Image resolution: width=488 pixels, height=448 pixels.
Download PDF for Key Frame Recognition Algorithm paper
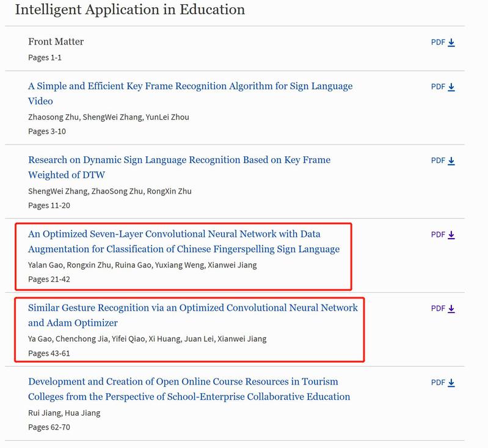tap(452, 87)
